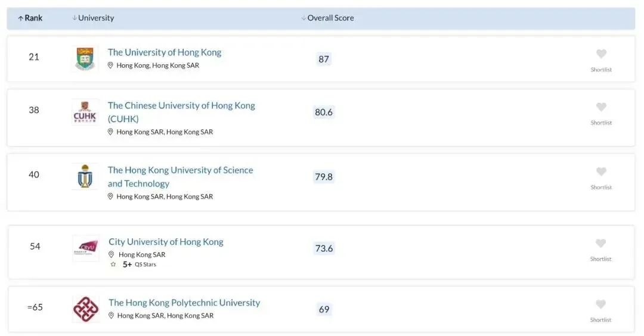Open The Hong Kong University of Science and Technology
Viewport: 644px width, 336px height.
click(x=180, y=170)
